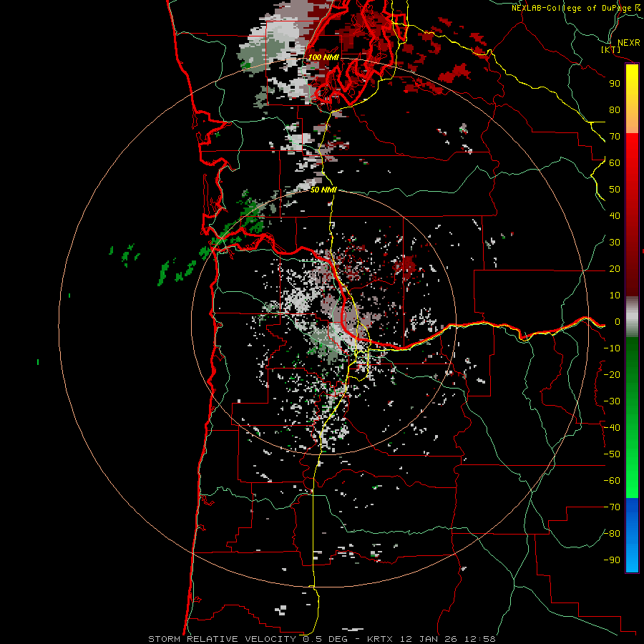Screen dimensions: 644x644
Task: Click the orange segment of the color bar
Action: pos(632,122)
